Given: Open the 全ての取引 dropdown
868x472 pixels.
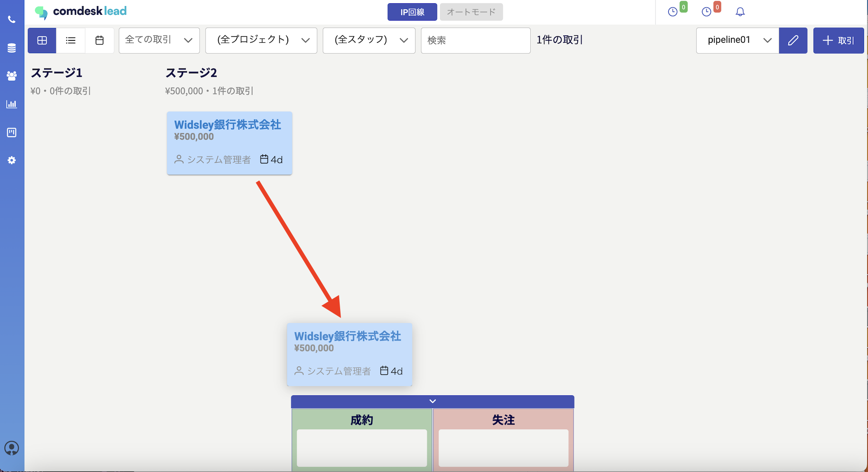Looking at the screenshot, I should click(159, 40).
